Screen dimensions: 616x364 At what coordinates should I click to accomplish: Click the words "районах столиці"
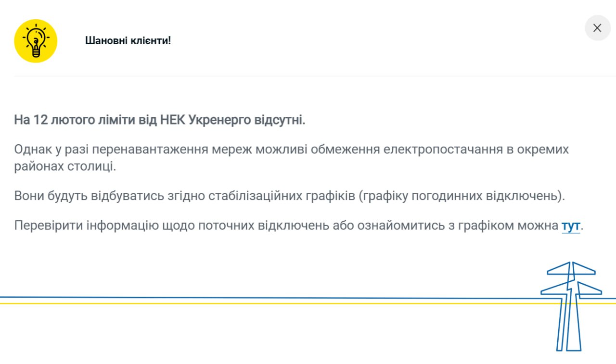tap(65, 167)
